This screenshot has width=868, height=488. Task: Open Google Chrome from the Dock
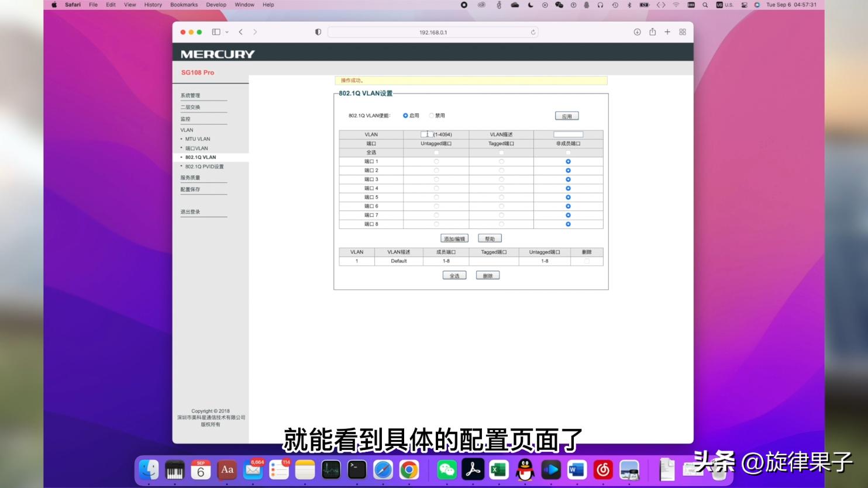pos(408,469)
